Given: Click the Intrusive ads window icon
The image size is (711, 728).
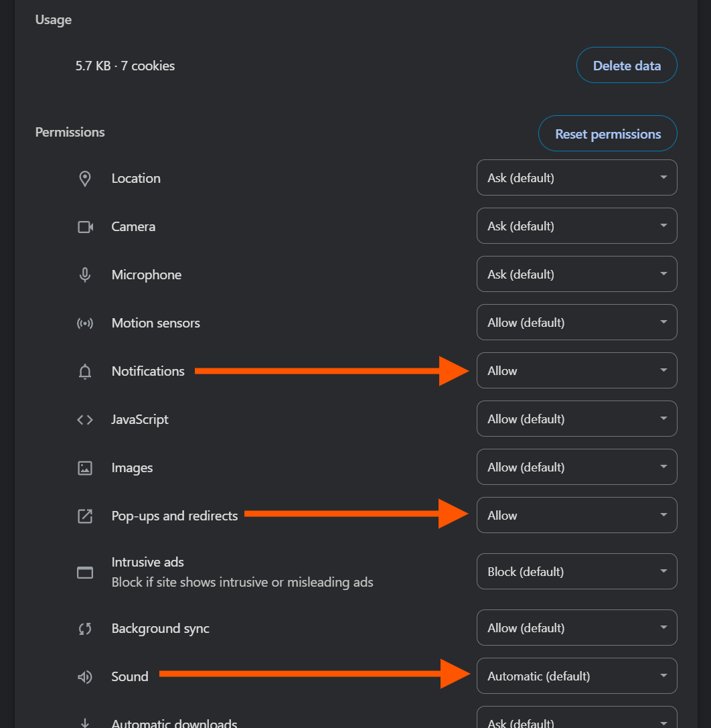Looking at the screenshot, I should click(x=85, y=573).
